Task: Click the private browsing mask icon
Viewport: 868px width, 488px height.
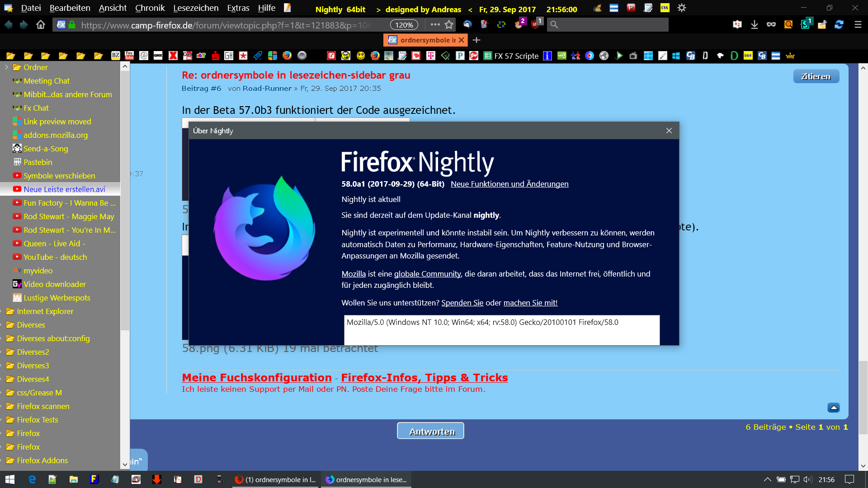Action: coord(771,25)
